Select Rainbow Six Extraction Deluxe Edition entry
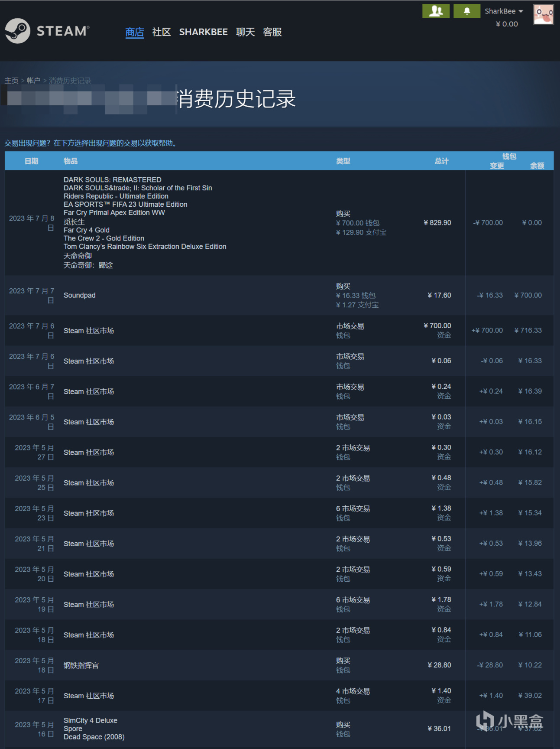Screen dimensions: 560x749 [x=145, y=247]
